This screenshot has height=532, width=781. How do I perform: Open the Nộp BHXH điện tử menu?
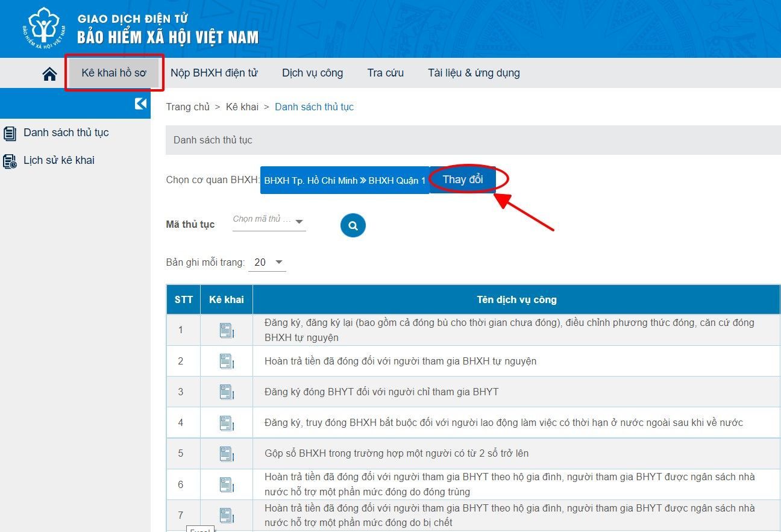(x=214, y=73)
